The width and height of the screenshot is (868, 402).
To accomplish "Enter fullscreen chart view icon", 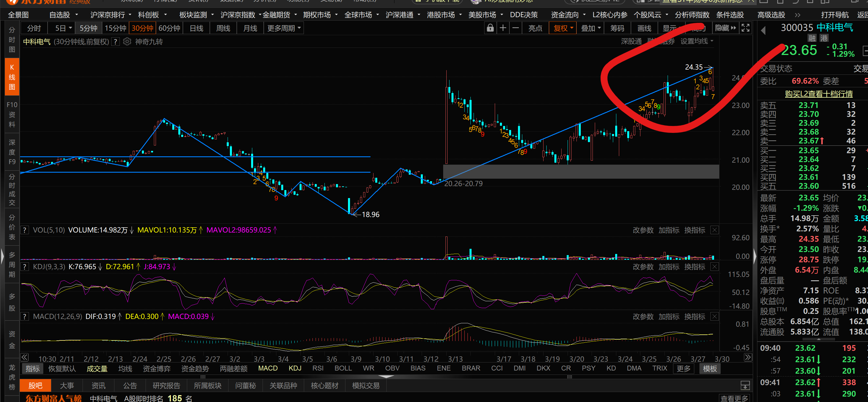I will [745, 28].
